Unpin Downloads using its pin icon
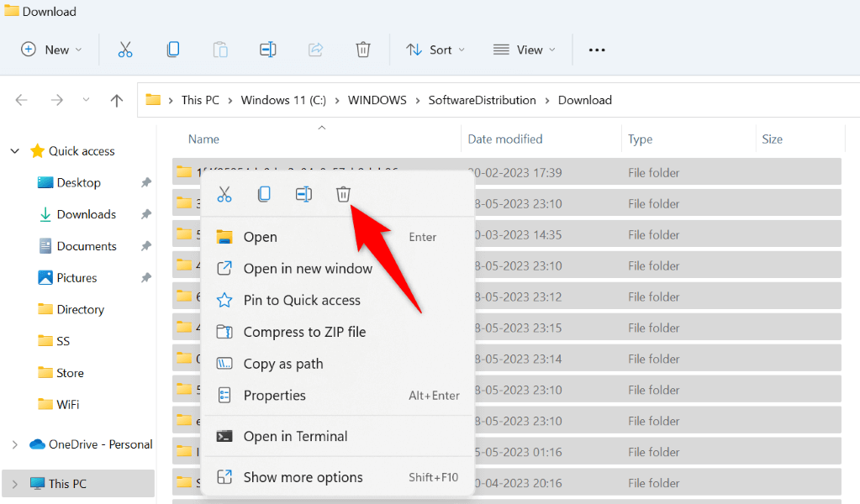 [x=146, y=214]
